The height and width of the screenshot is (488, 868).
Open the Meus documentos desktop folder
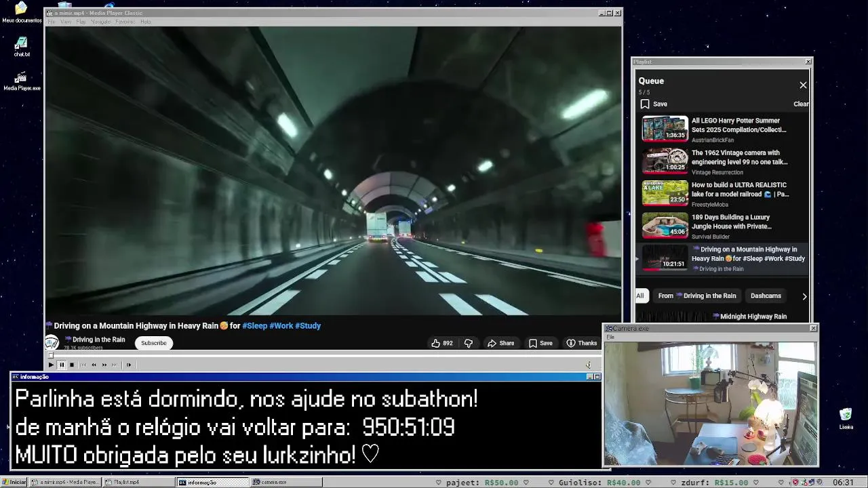[22, 12]
